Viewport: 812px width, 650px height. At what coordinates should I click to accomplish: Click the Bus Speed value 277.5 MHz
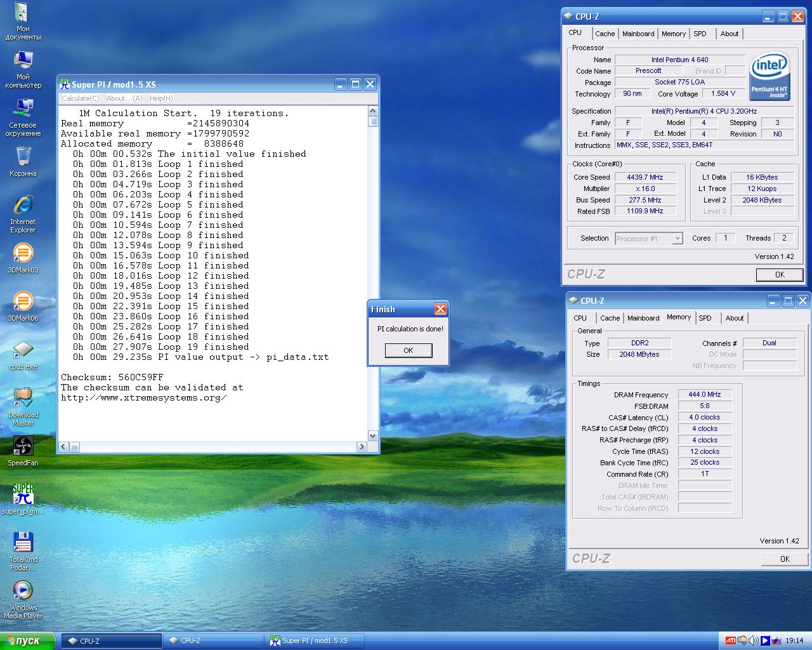(645, 200)
